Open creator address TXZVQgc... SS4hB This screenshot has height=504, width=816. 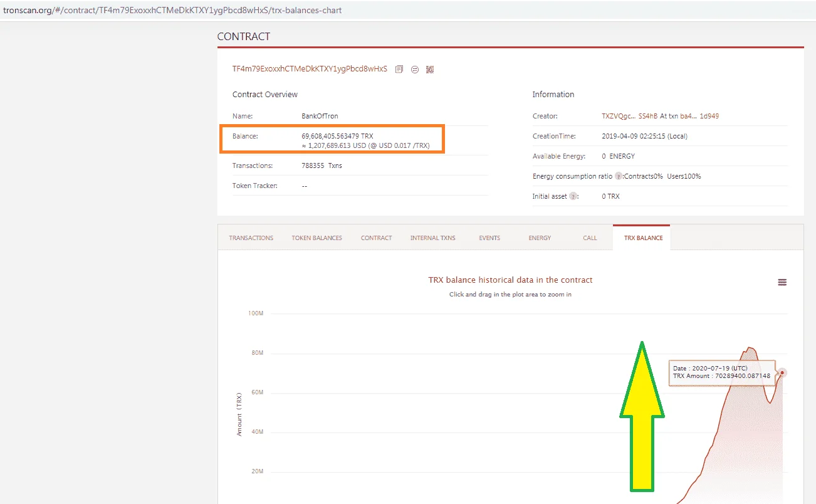pos(630,116)
